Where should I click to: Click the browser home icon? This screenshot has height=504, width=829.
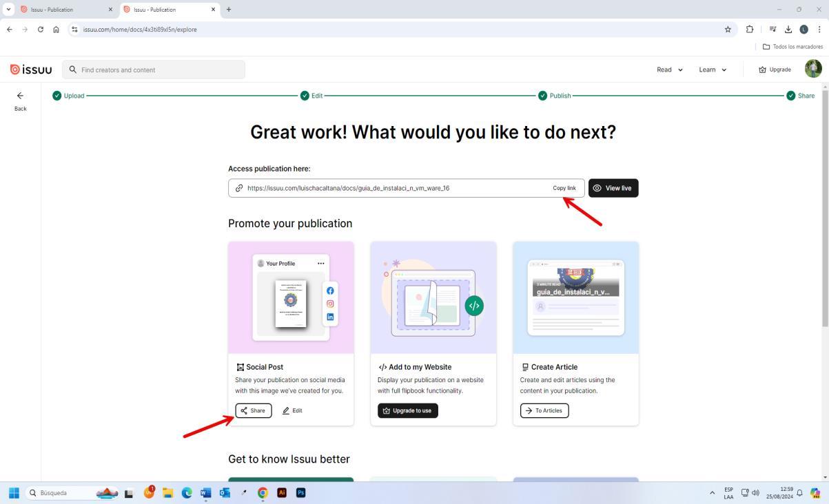coord(56,30)
